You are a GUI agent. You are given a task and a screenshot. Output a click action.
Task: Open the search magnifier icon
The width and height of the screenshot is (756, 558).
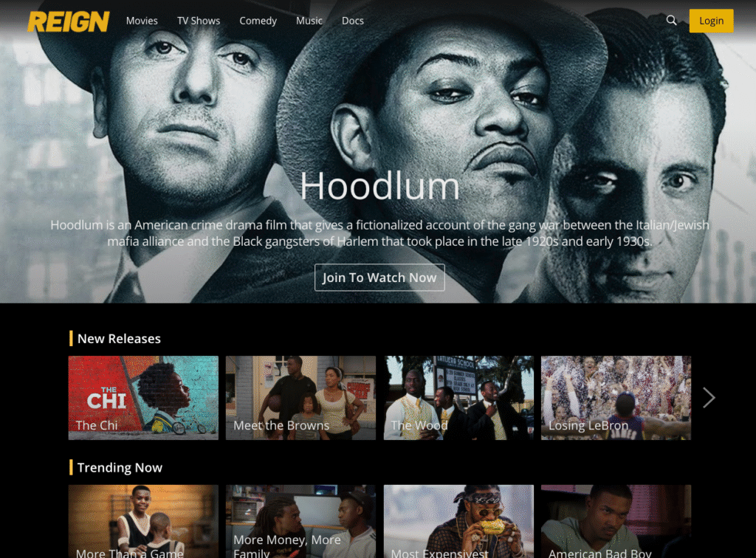tap(671, 20)
